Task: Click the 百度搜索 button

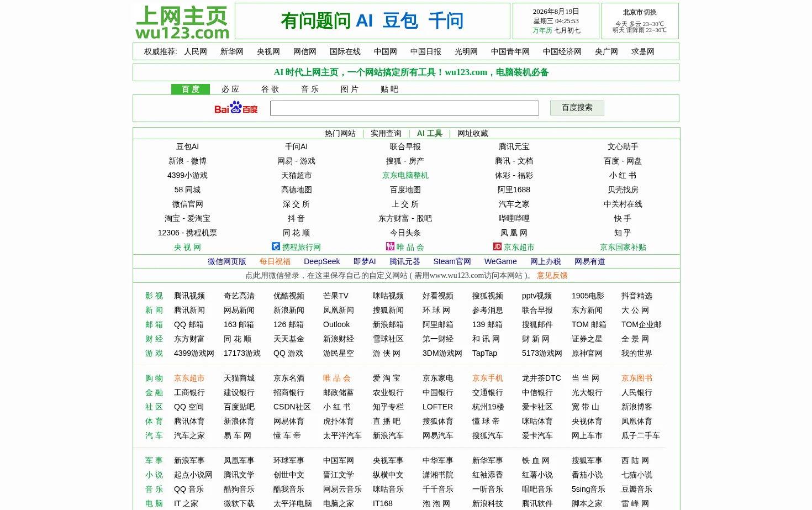Action: (x=577, y=108)
